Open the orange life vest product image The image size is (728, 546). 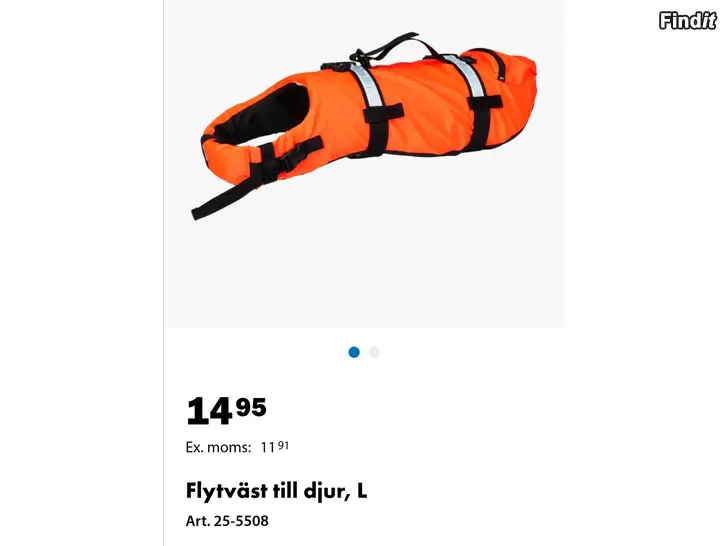364,125
